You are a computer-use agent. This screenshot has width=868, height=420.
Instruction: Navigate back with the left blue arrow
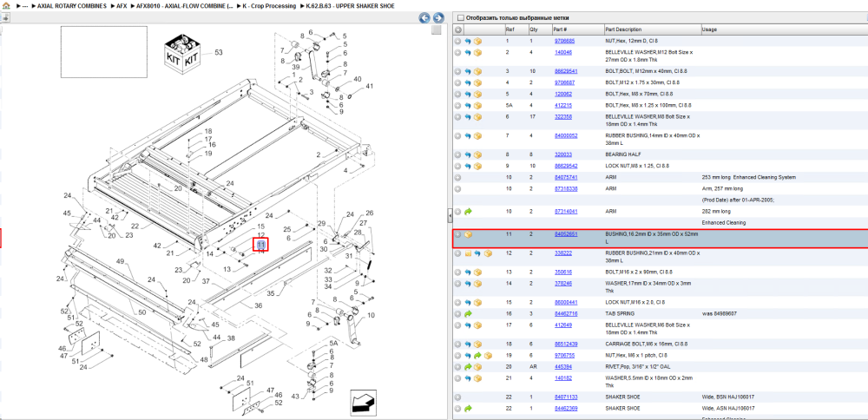(424, 17)
